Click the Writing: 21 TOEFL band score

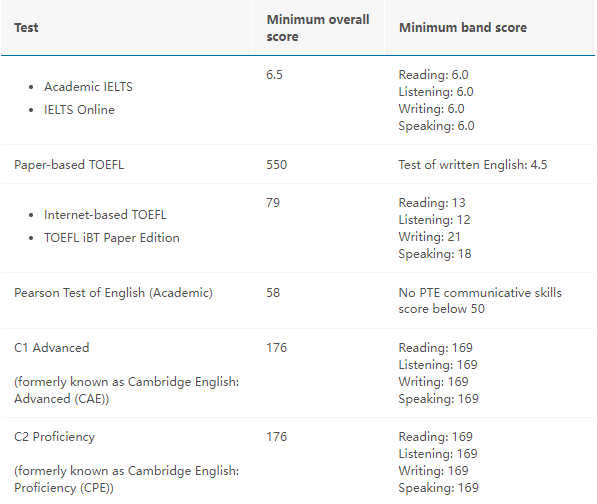point(429,237)
